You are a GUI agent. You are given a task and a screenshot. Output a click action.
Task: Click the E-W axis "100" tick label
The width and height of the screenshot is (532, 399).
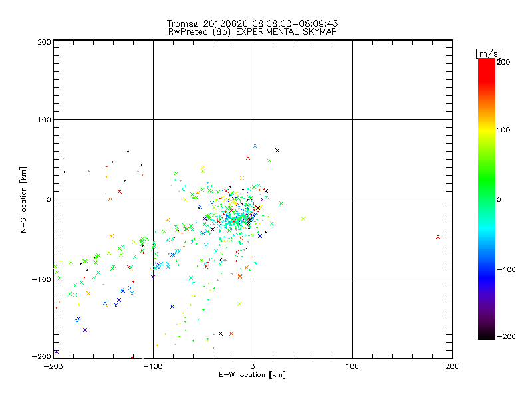tap(352, 367)
